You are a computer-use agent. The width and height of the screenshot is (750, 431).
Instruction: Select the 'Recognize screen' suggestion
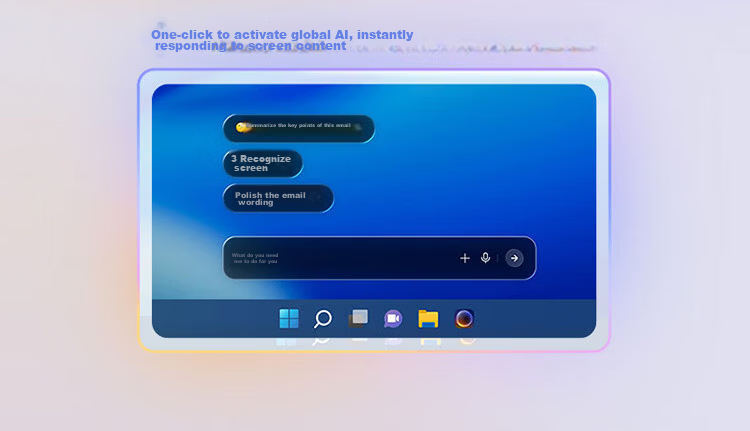tap(263, 164)
